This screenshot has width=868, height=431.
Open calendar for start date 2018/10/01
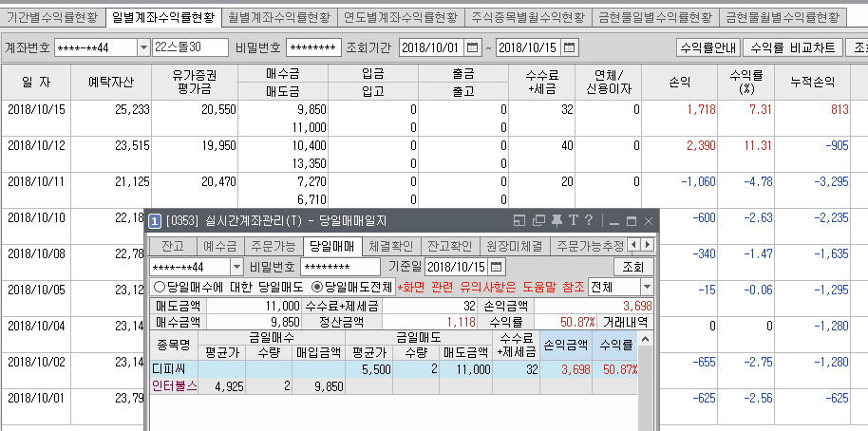click(x=472, y=47)
